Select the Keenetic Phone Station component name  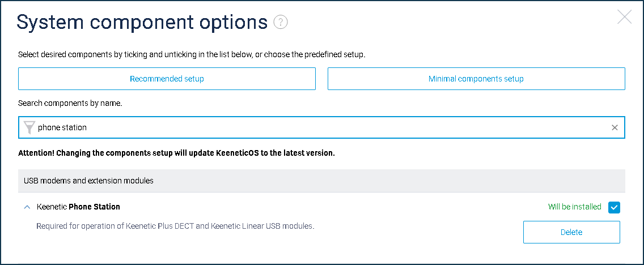coord(78,207)
